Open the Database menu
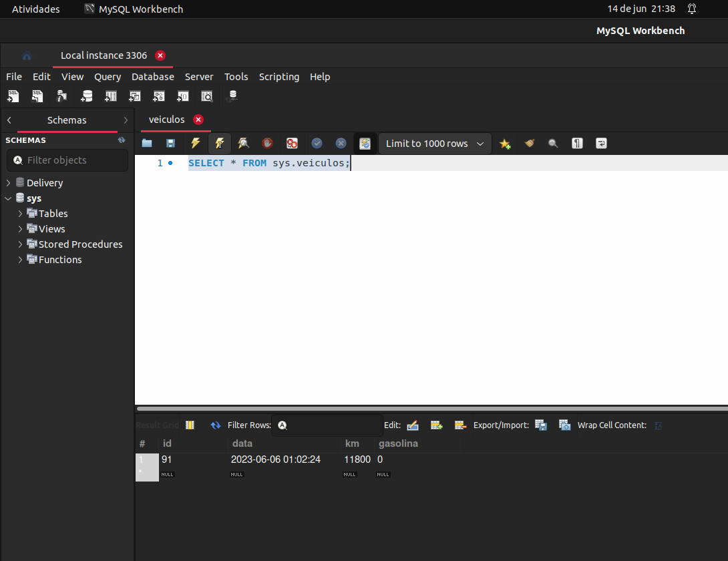This screenshot has height=561, width=728. coord(153,77)
